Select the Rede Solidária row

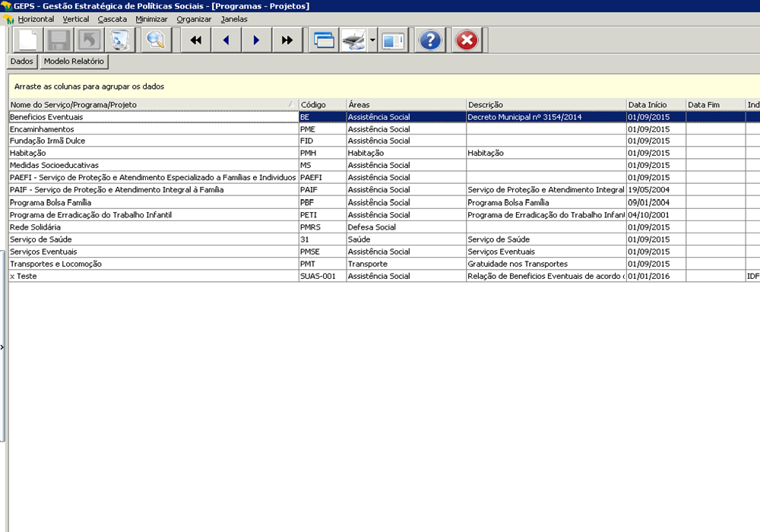click(154, 227)
